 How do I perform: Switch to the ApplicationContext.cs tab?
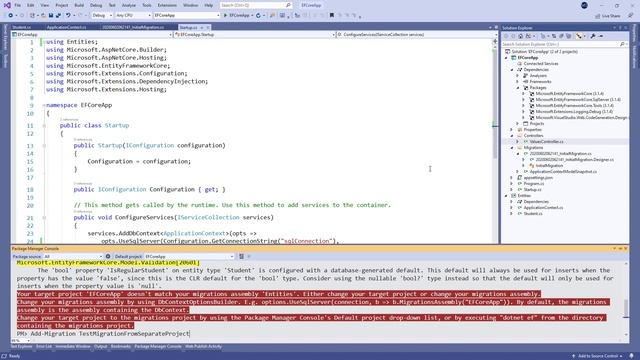pos(66,27)
